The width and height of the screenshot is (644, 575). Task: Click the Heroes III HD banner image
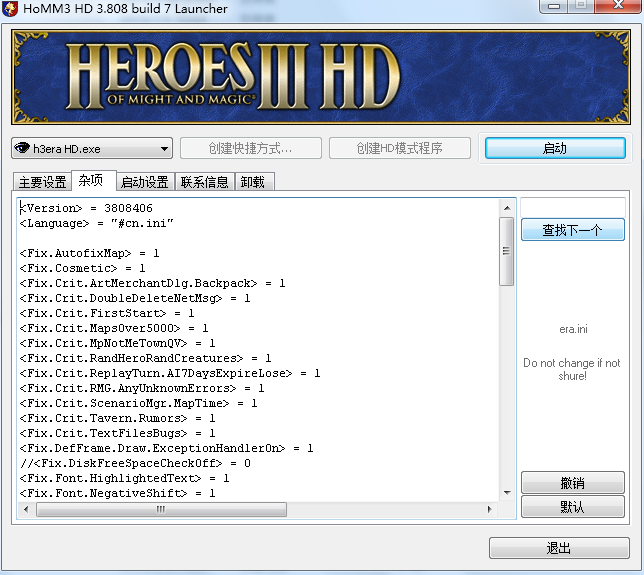click(321, 77)
